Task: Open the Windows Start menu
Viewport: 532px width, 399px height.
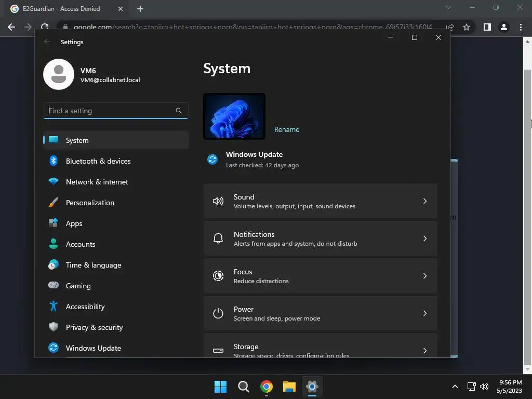Action: [x=220, y=387]
